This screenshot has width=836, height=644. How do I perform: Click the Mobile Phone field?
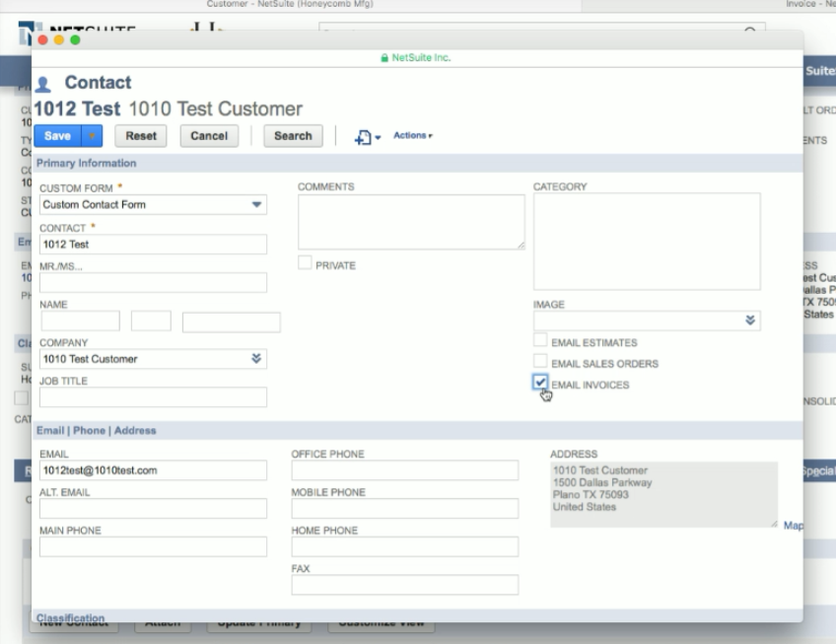(404, 509)
